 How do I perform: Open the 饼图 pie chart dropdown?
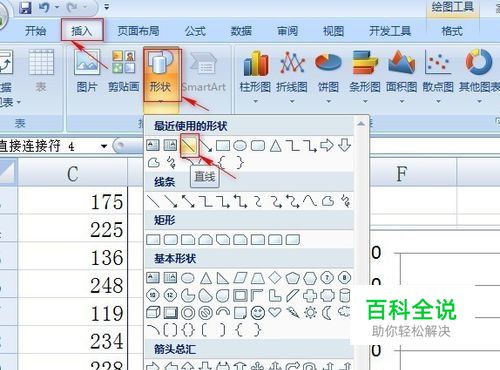pos(328,76)
